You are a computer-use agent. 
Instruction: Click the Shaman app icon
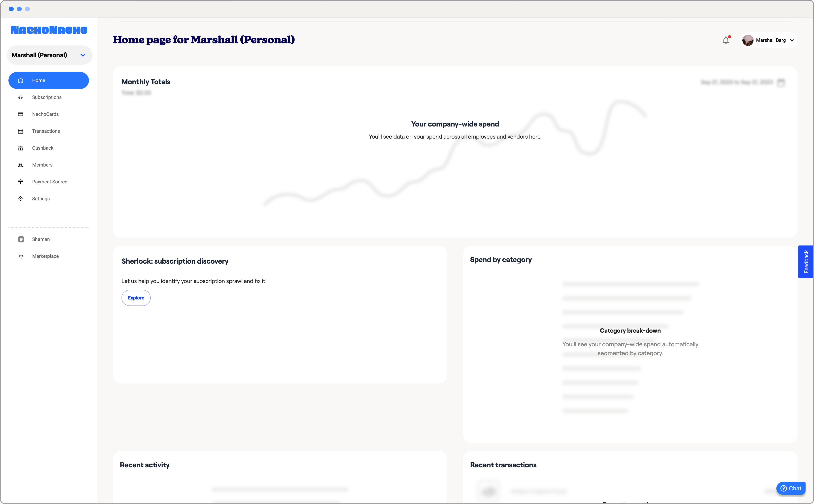(21, 239)
